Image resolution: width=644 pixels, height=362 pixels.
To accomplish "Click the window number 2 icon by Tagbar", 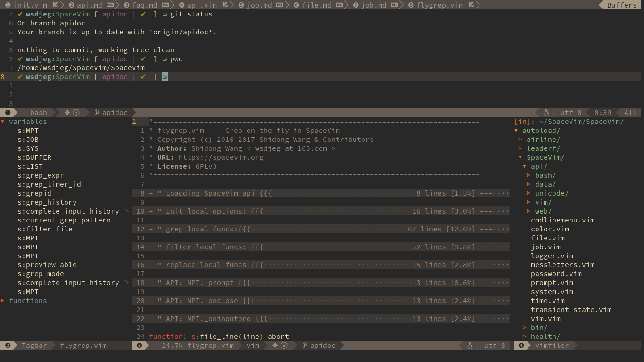I will click(x=8, y=346).
